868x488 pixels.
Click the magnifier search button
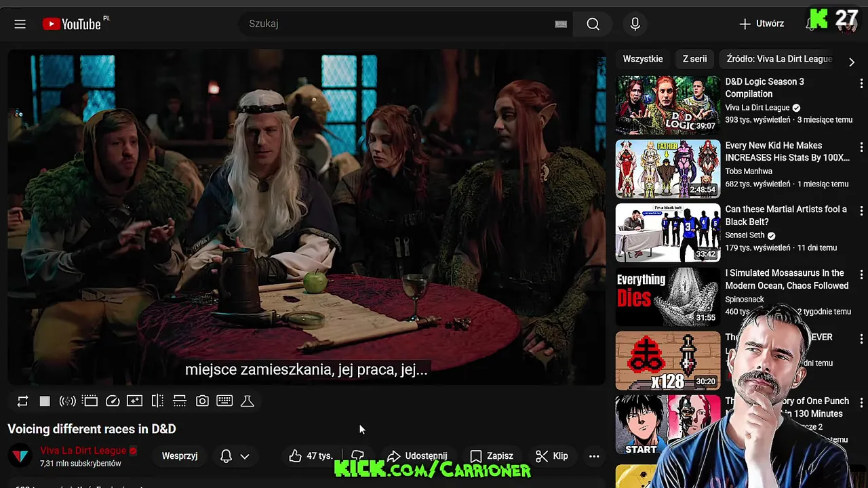(x=593, y=24)
